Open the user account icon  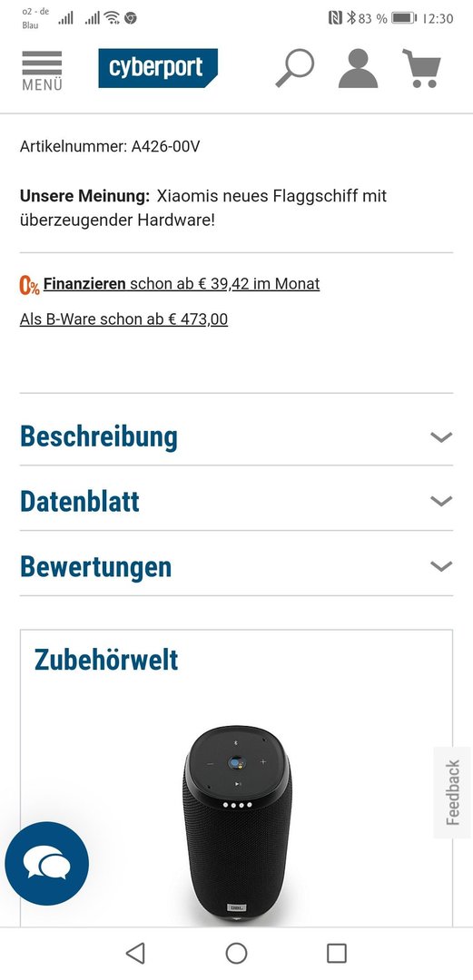coord(358,68)
